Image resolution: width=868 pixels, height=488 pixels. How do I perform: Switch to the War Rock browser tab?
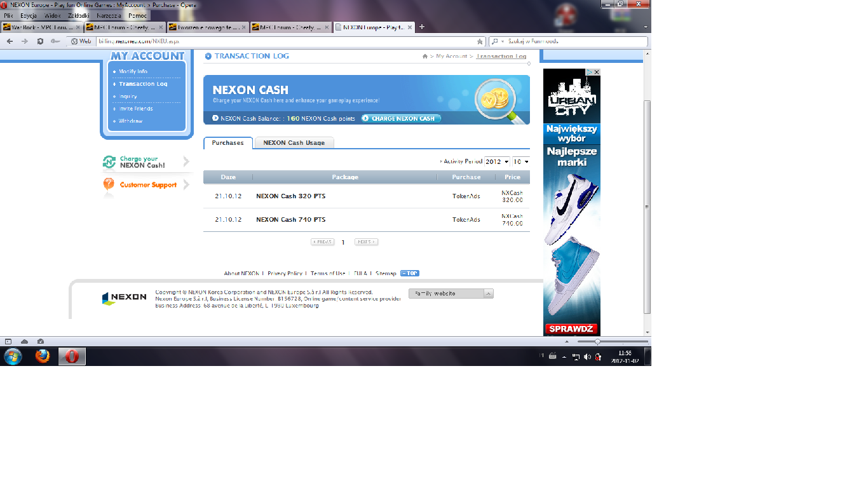point(42,27)
